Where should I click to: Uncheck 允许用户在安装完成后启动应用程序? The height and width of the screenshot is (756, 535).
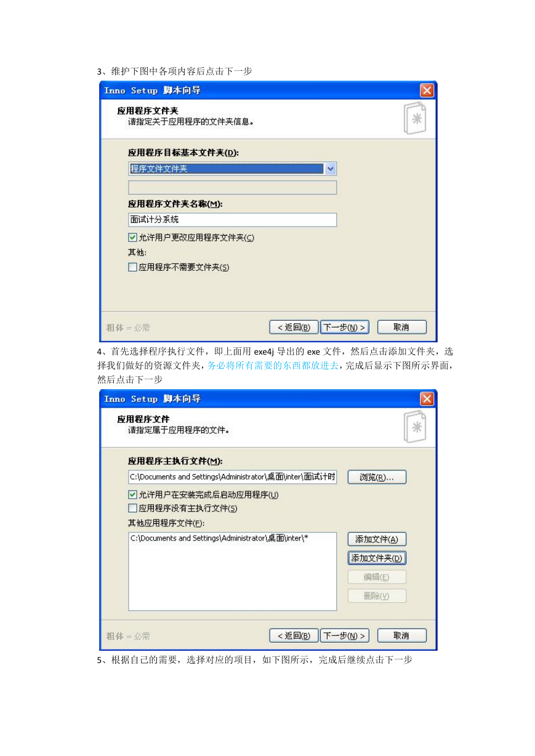[132, 494]
